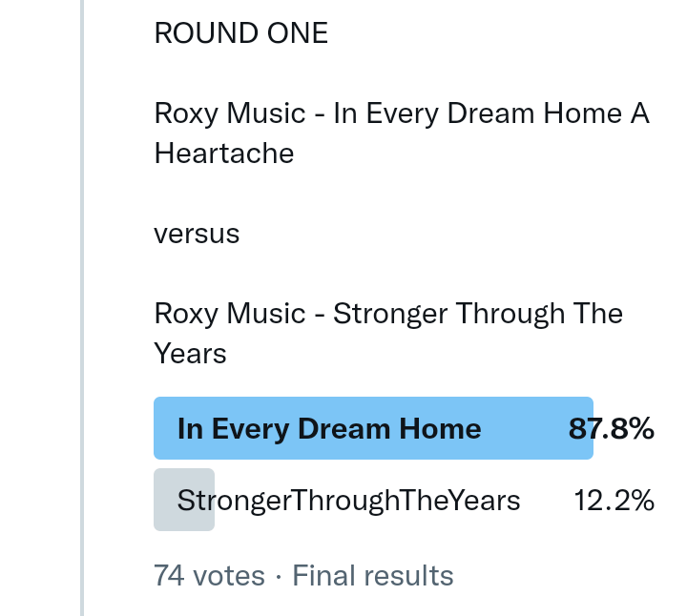This screenshot has width=687, height=616.
Task: Open the "74 votes" count
Action: click(x=209, y=576)
